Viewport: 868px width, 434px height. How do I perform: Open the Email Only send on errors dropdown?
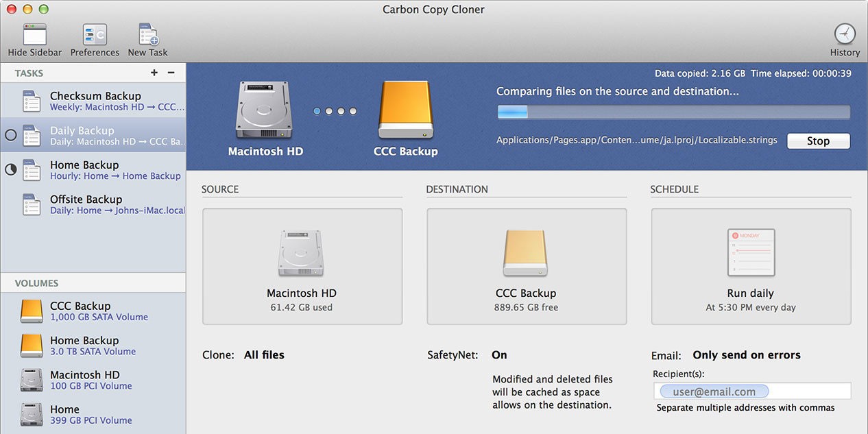[x=747, y=355]
